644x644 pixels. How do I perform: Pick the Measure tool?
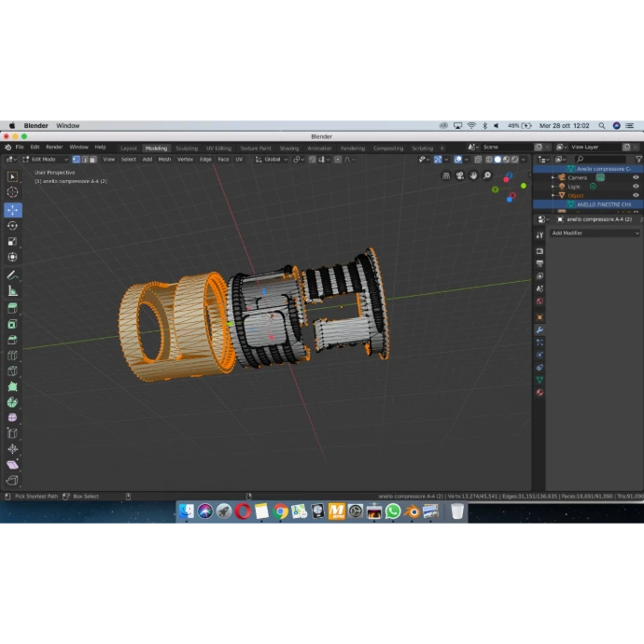tap(12, 290)
